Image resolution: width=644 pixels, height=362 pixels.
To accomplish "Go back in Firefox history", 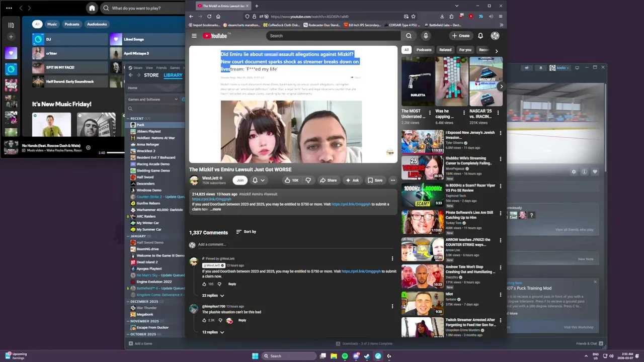I will pyautogui.click(x=191, y=16).
